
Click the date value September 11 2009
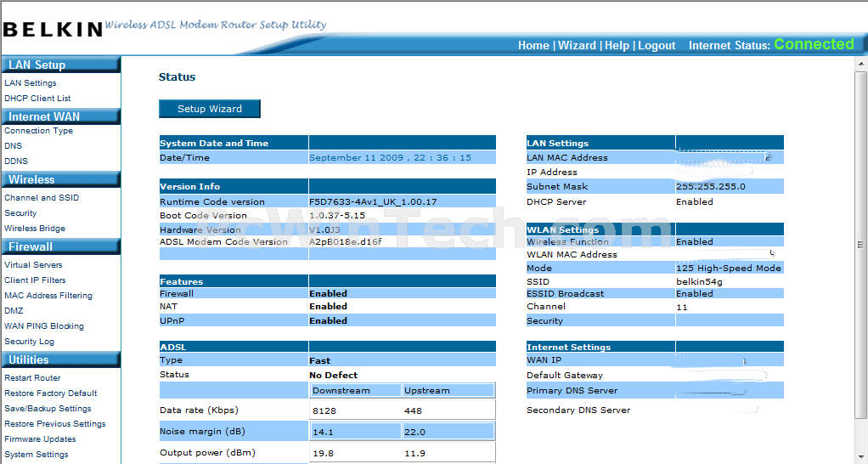pyautogui.click(x=391, y=158)
